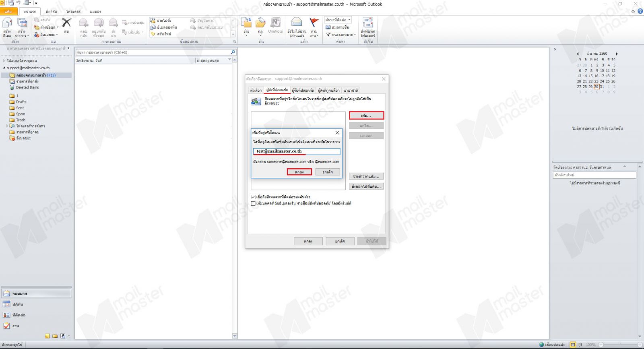644x349 pixels.
Task: Open the Find a Contact (ค้นหาที่ติดต่อ) dropdown
Action: (349, 20)
